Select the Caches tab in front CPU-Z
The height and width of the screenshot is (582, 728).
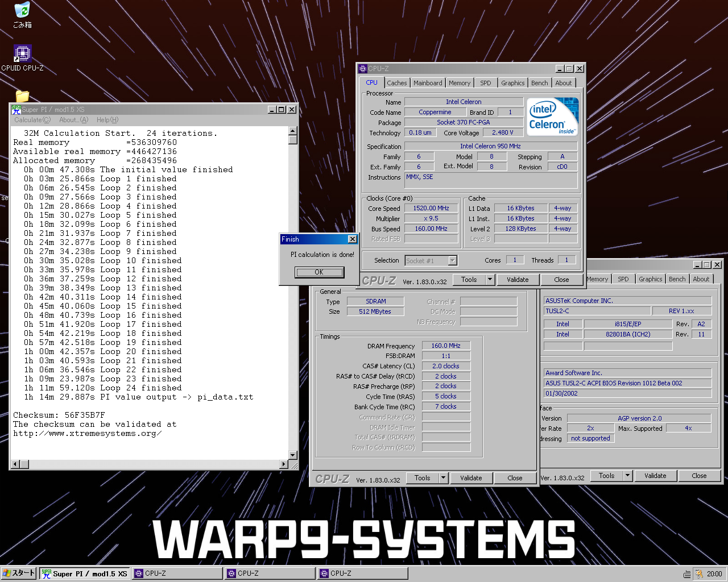(397, 83)
